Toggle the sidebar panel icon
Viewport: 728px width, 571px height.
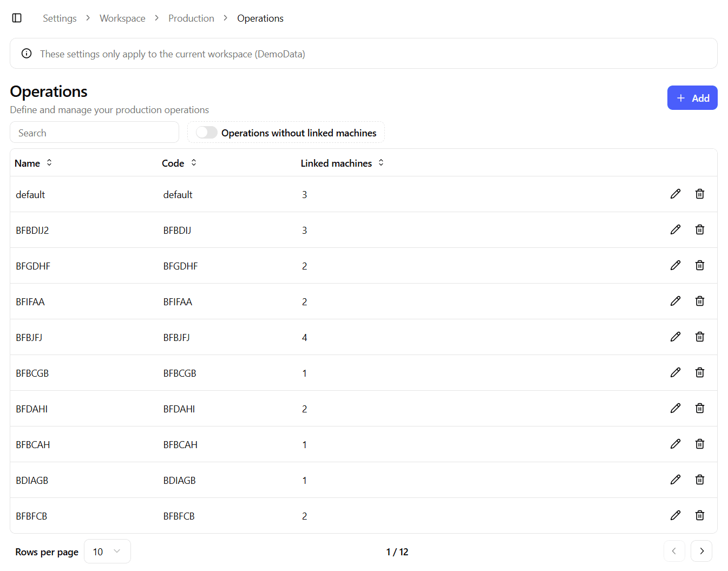pyautogui.click(x=17, y=18)
